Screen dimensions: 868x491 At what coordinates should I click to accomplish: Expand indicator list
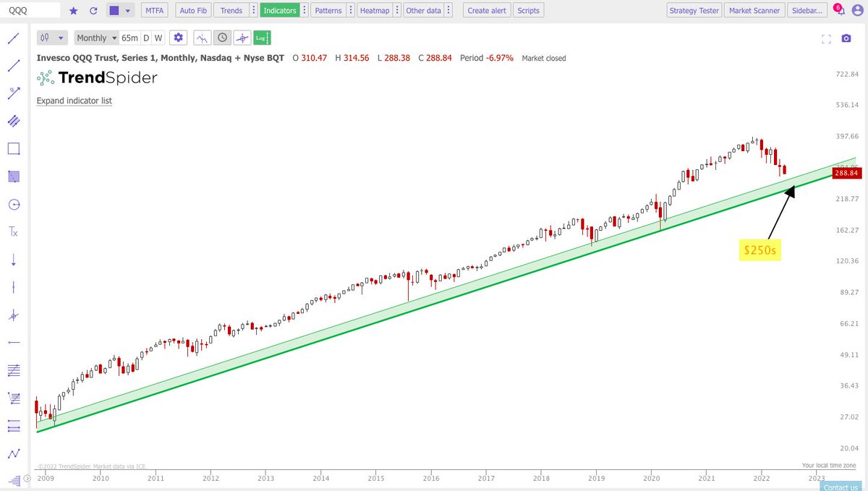75,101
